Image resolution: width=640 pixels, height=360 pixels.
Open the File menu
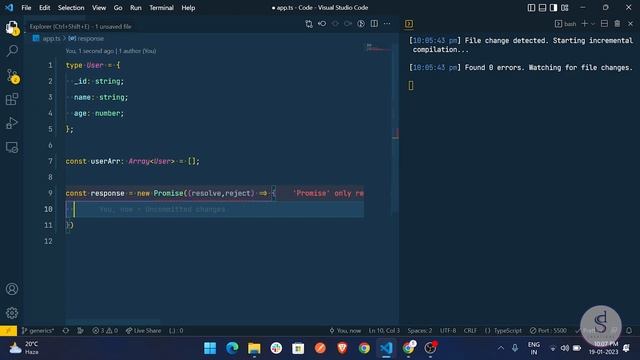click(x=26, y=8)
